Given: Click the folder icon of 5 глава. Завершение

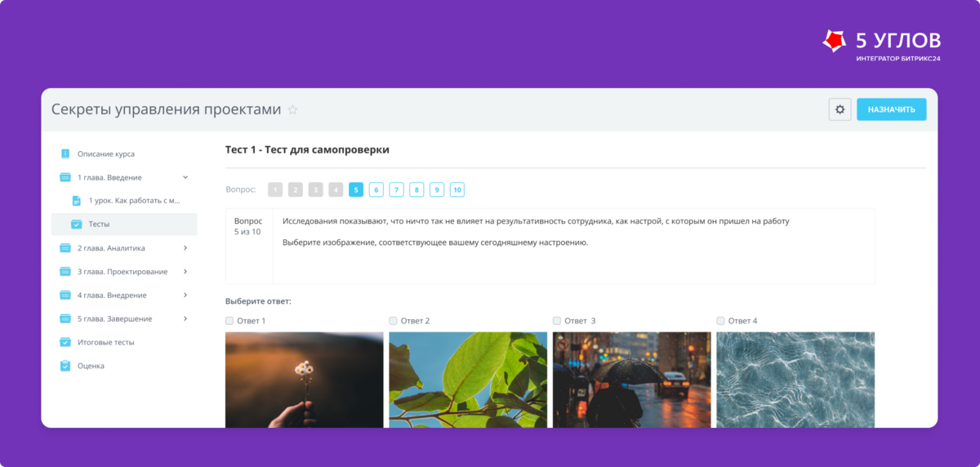Looking at the screenshot, I should [65, 319].
